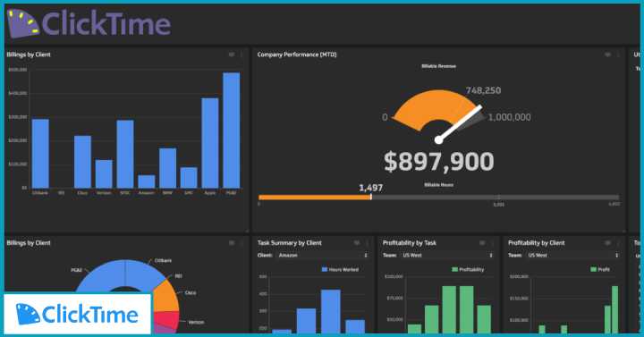Open comment icon on Company Performance panel
Viewport: 644px width, 337px height.
click(608, 55)
